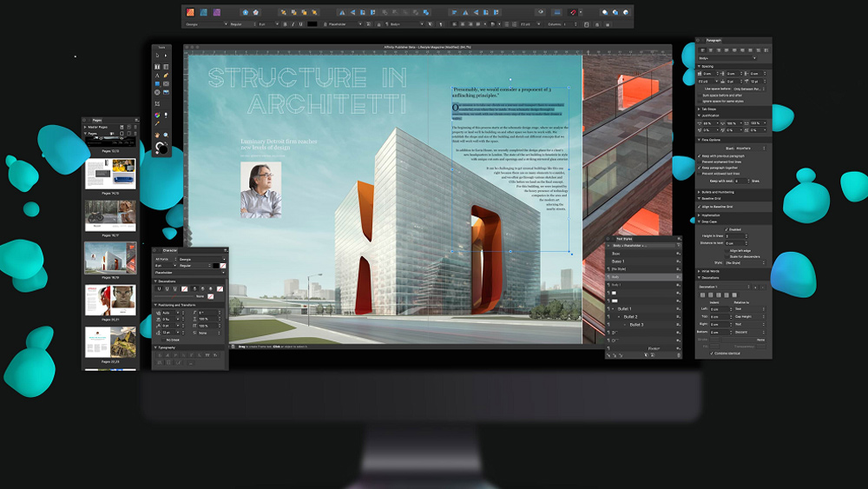Uncheck Keep paragraph together
The width and height of the screenshot is (868, 489).
700,168
